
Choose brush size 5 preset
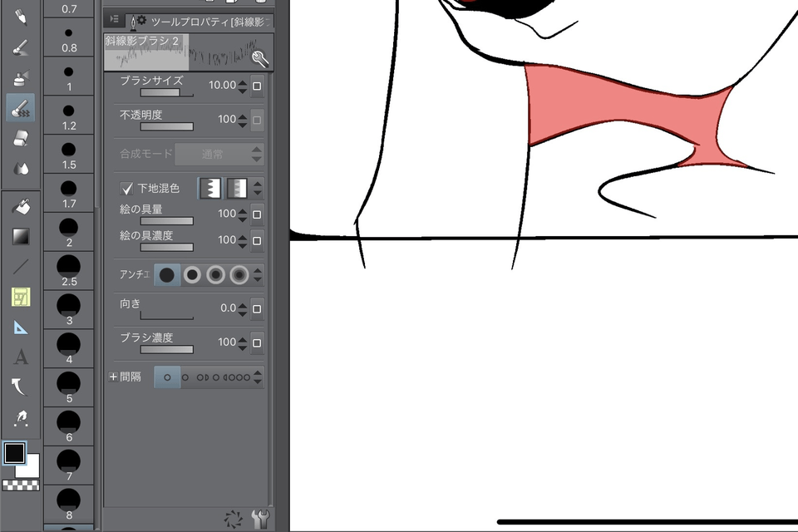(69, 387)
